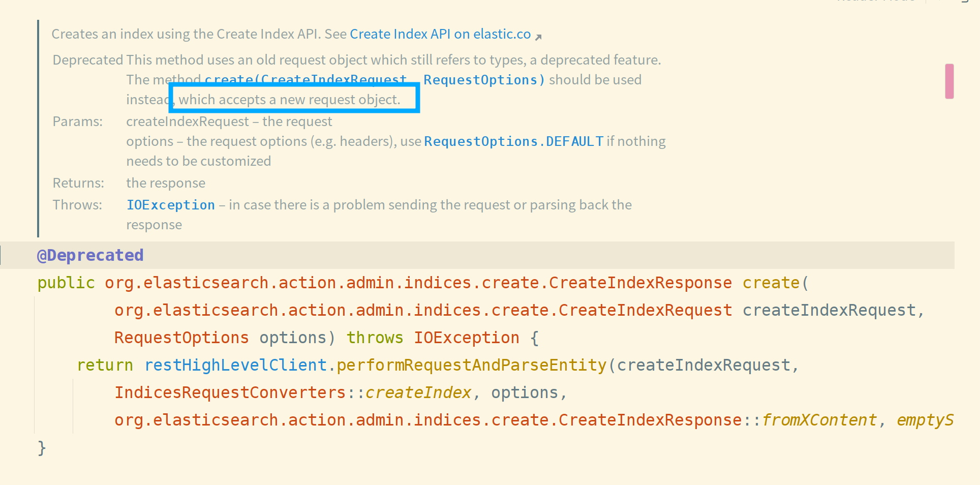980x485 pixels.
Task: Select the highlighted phrase about a new request object
Action: coord(294,98)
